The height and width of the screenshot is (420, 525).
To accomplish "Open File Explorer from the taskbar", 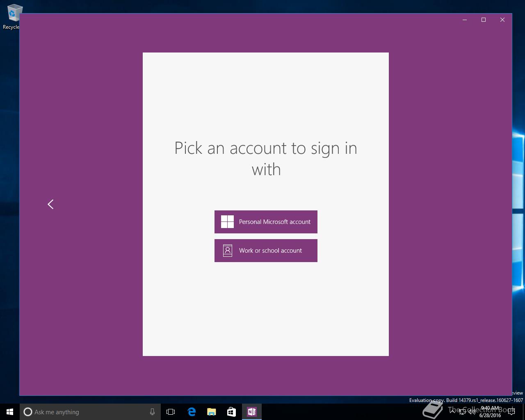I will [x=212, y=412].
